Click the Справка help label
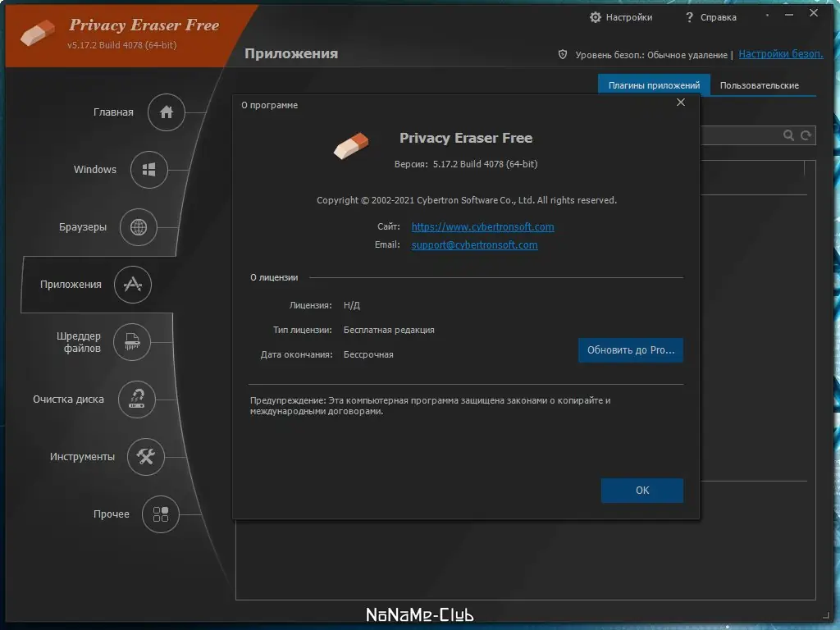Viewport: 840px width, 630px height. tap(719, 17)
